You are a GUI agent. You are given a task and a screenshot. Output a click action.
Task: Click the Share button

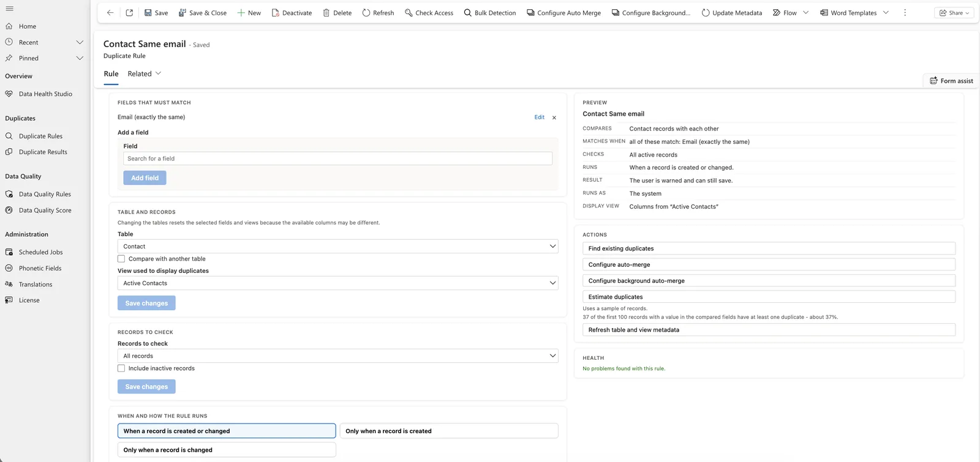pyautogui.click(x=954, y=13)
